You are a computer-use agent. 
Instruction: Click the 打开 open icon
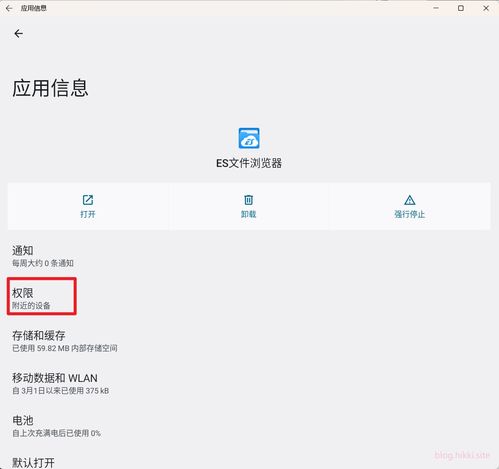[x=88, y=200]
